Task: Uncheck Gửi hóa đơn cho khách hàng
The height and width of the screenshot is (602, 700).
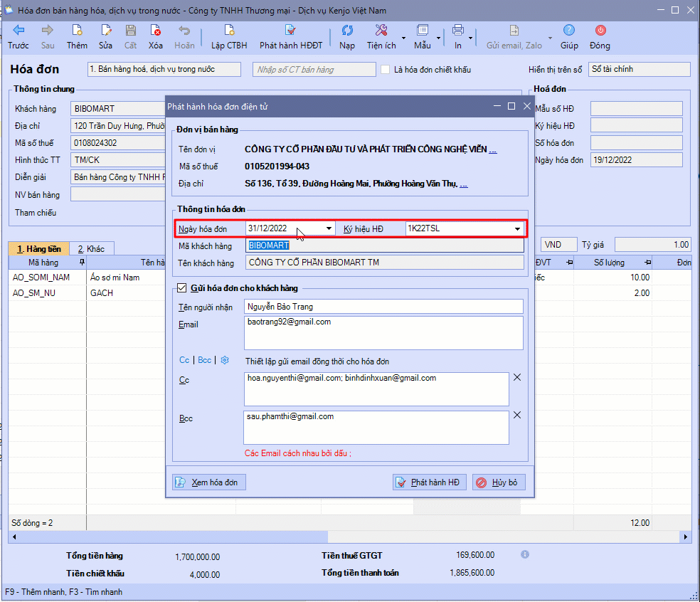Action: (x=181, y=288)
